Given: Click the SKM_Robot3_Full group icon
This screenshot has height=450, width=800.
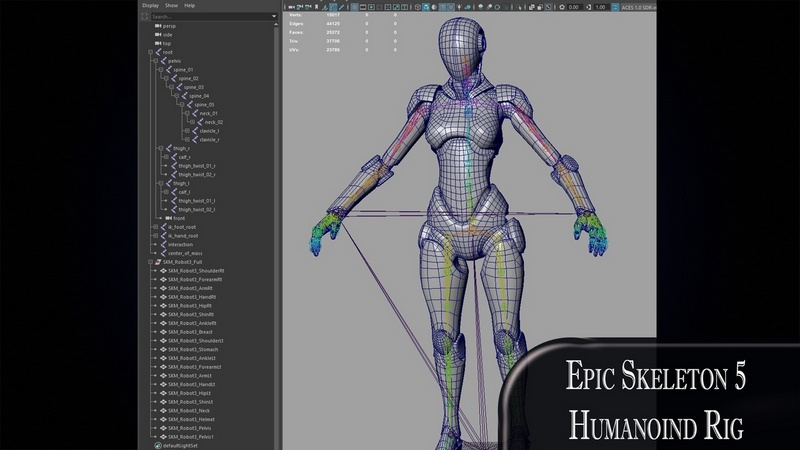Looking at the screenshot, I should pyautogui.click(x=157, y=262).
